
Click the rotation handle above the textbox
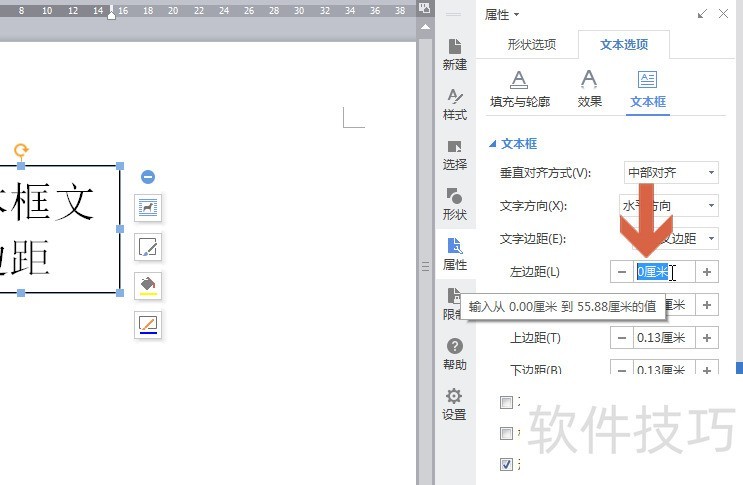click(x=21, y=151)
